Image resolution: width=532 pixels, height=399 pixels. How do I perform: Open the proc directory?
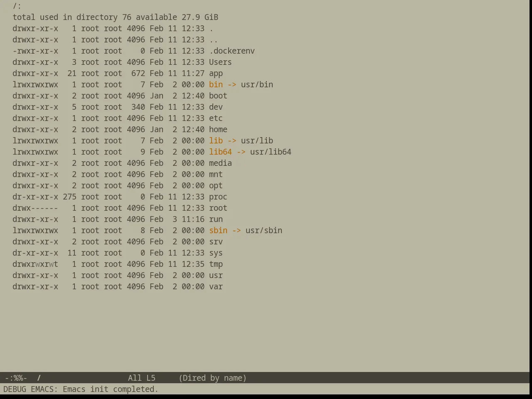[218, 197]
